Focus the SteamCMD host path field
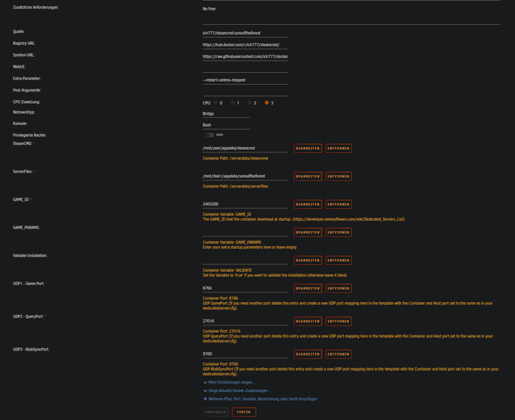The width and height of the screenshot is (515, 420). tap(245, 148)
